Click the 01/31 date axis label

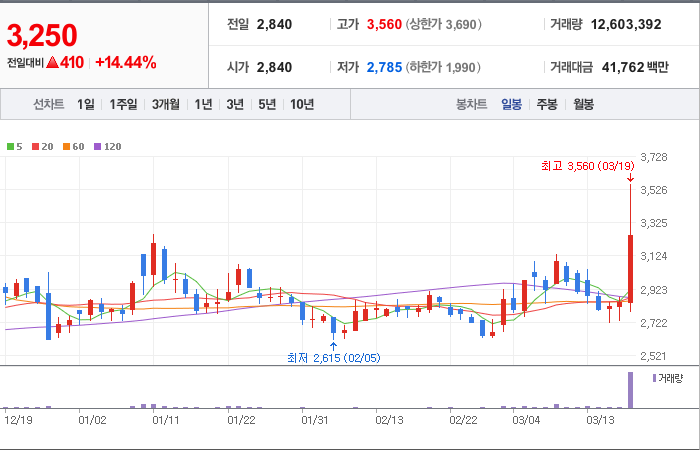pyautogui.click(x=315, y=421)
